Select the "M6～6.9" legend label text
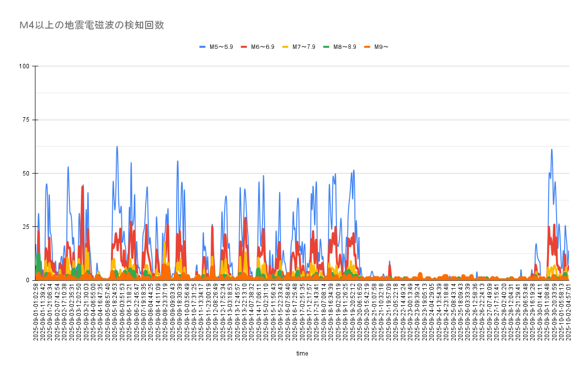The width and height of the screenshot is (588, 376). click(263, 47)
